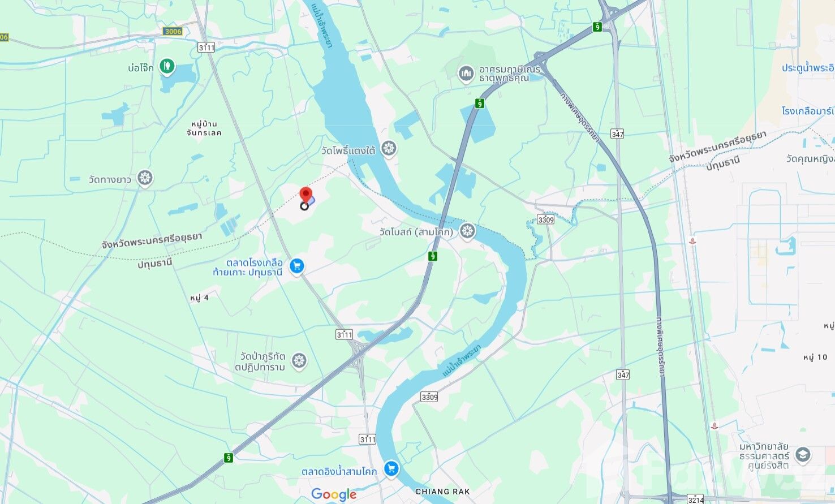Click the บ่อโจ๊ก restaurant icon
The height and width of the screenshot is (504, 835).
point(166,67)
